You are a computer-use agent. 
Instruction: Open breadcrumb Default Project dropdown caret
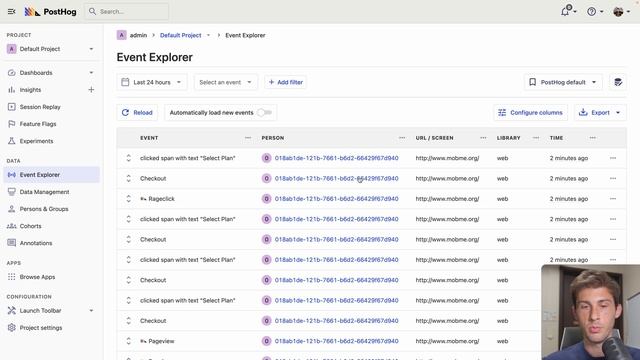coord(208,36)
